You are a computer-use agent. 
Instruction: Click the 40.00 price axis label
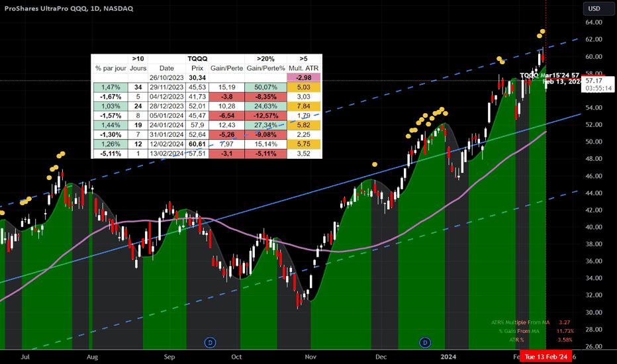pos(594,227)
